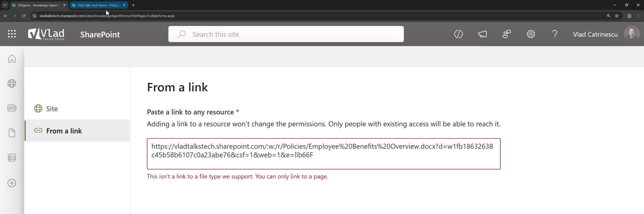Image resolution: width=644 pixels, height=214 pixels.
Task: Switch to SPAgents Knowledge Agent browser tab
Action: click(x=38, y=5)
